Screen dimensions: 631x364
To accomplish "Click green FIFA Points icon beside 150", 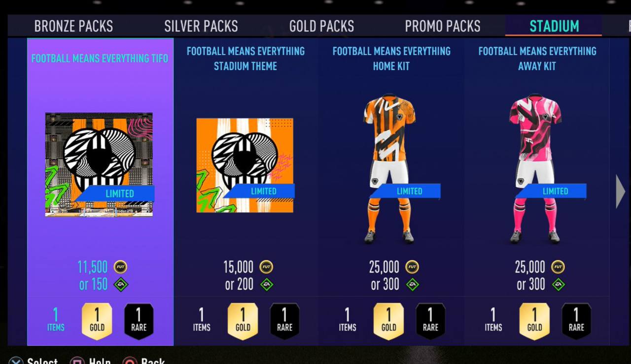I will pyautogui.click(x=121, y=284).
